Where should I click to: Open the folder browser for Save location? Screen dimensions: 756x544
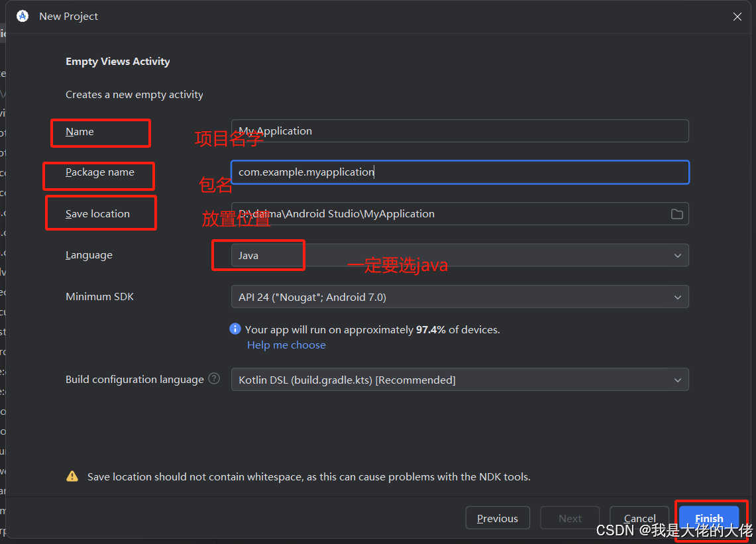pyautogui.click(x=677, y=213)
